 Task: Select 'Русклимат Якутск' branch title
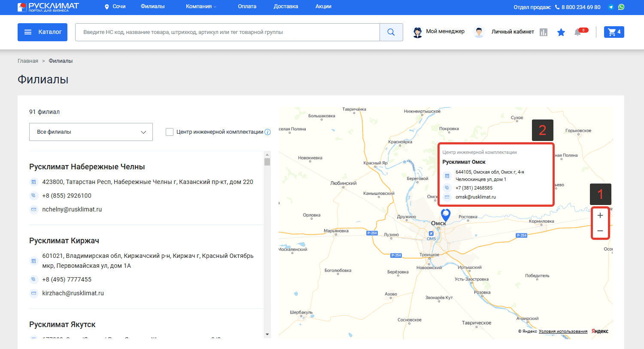62,324
